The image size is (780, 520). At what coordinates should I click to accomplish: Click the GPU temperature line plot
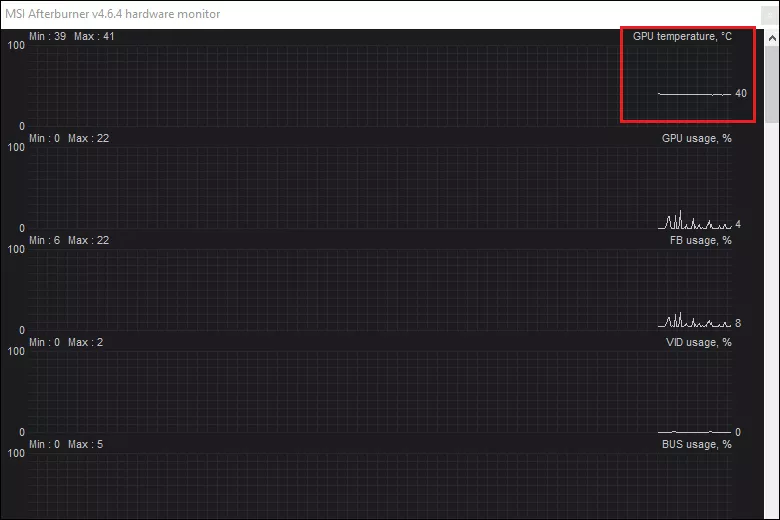point(694,94)
